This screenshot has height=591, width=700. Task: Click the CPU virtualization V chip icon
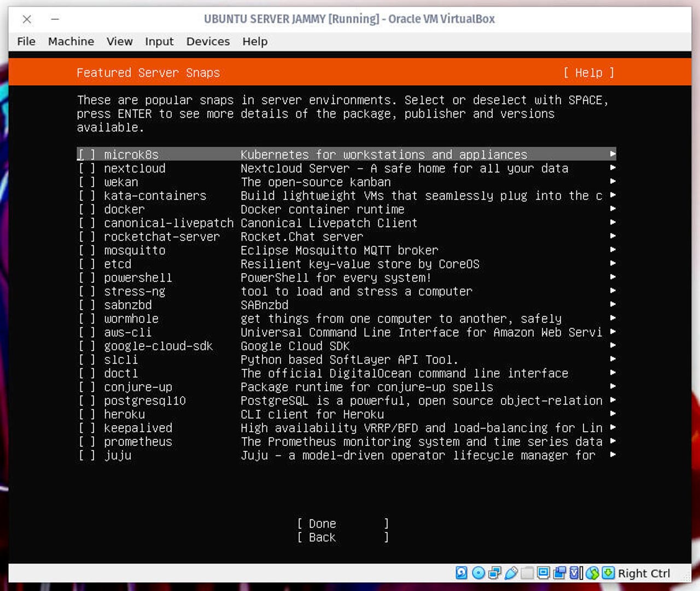coord(575,573)
